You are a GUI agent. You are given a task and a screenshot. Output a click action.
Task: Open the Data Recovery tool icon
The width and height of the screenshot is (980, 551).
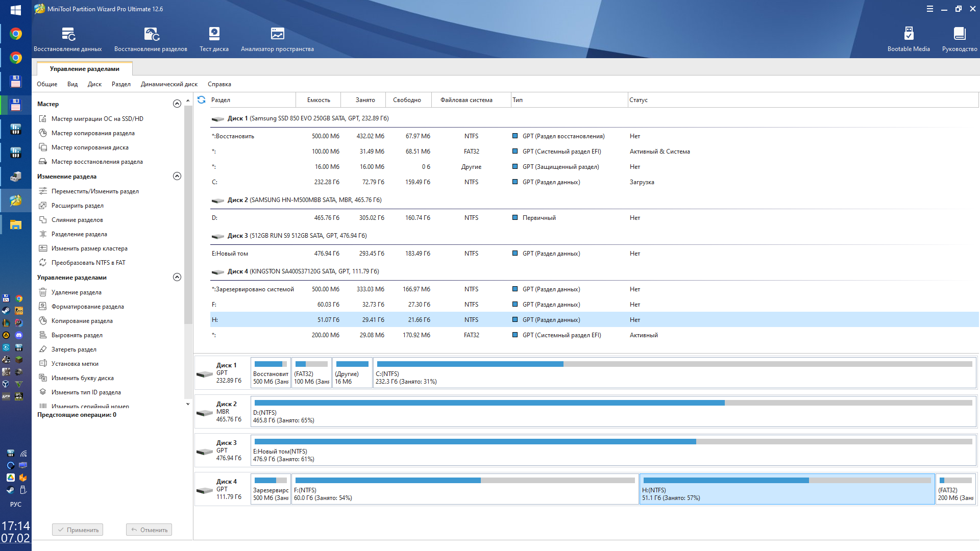[68, 34]
